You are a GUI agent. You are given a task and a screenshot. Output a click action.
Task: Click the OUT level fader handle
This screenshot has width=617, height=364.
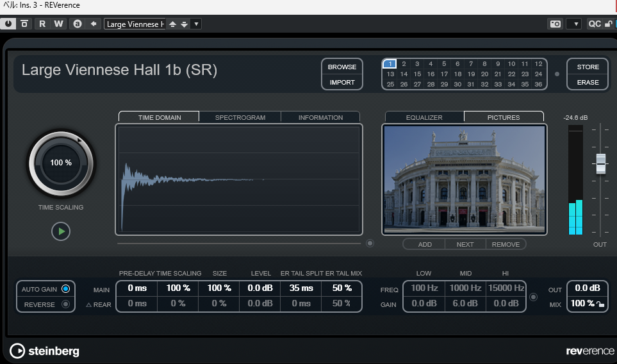click(x=600, y=163)
